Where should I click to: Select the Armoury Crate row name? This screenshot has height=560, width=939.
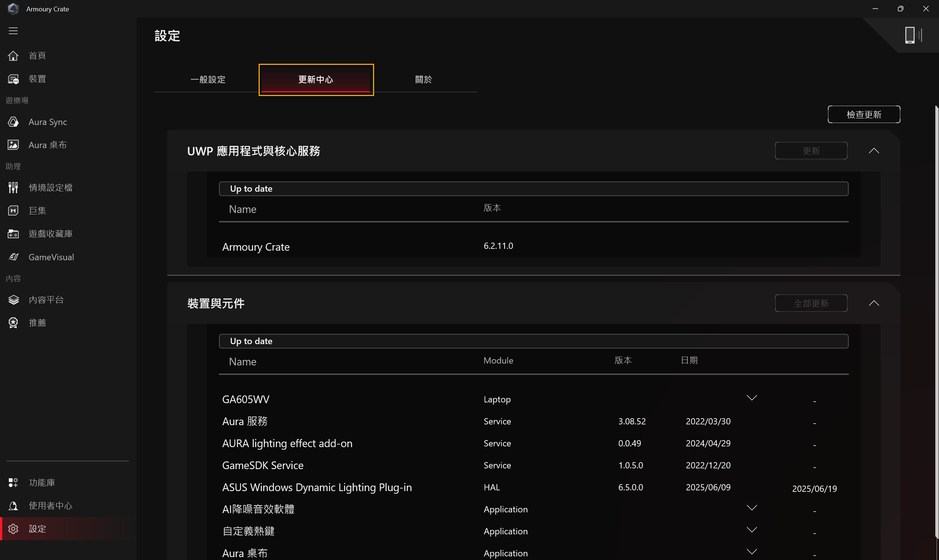click(256, 247)
